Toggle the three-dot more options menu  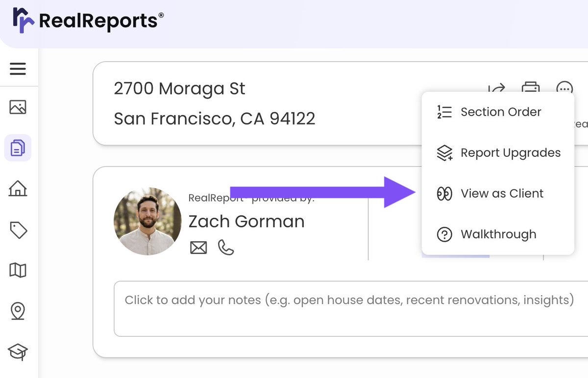[564, 88]
